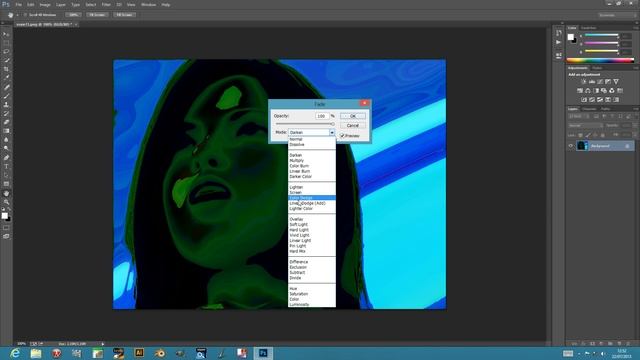Select the Zoom tool
The height and width of the screenshot is (360, 640).
point(6,202)
